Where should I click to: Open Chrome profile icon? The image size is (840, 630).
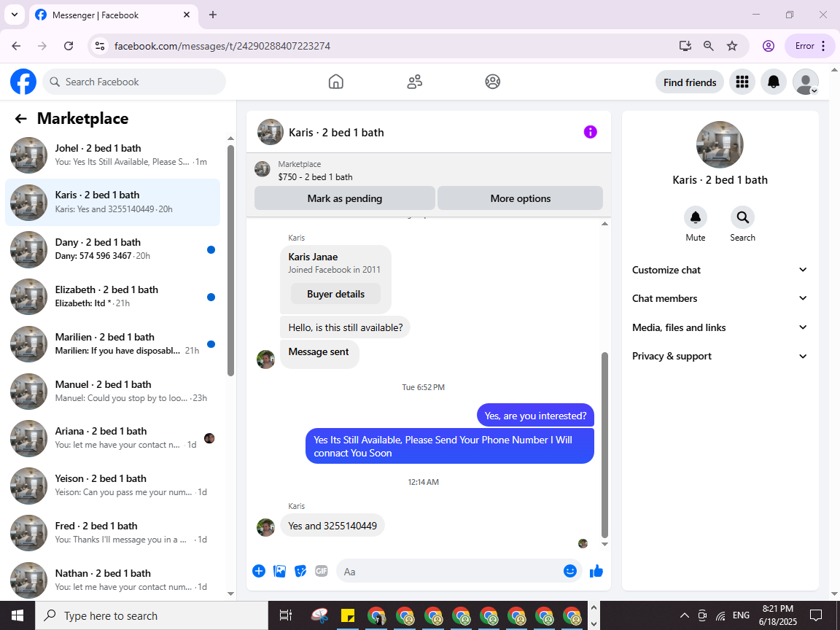(x=769, y=46)
